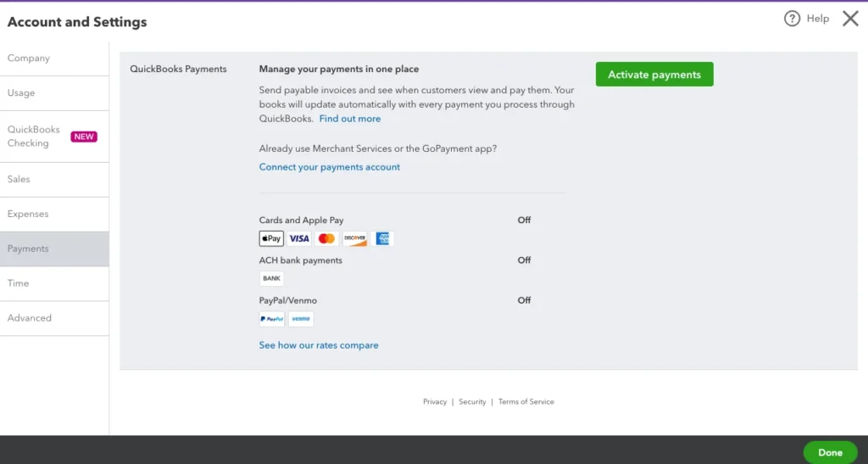Image resolution: width=868 pixels, height=464 pixels.
Task: Click the NEW badge beside QuickBooks Checking
Action: (x=84, y=137)
